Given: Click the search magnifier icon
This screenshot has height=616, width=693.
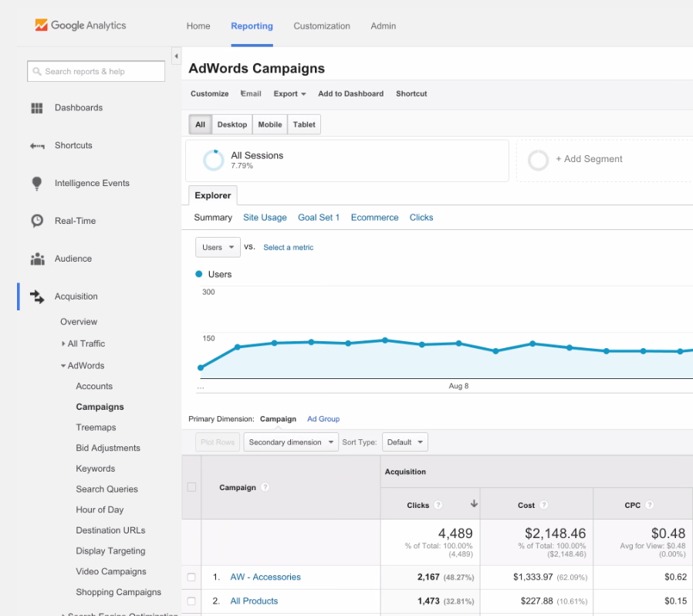Looking at the screenshot, I should coord(37,71).
